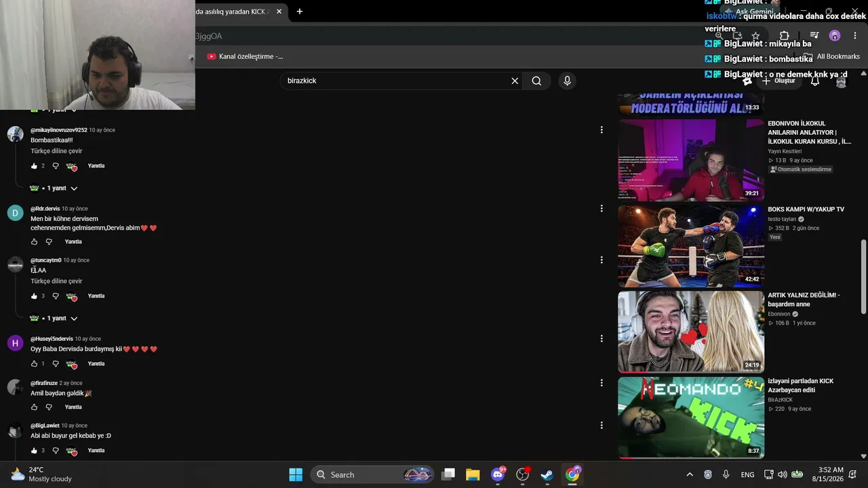Image resolution: width=868 pixels, height=488 pixels.
Task: Open Windows Start menu
Action: click(x=296, y=474)
